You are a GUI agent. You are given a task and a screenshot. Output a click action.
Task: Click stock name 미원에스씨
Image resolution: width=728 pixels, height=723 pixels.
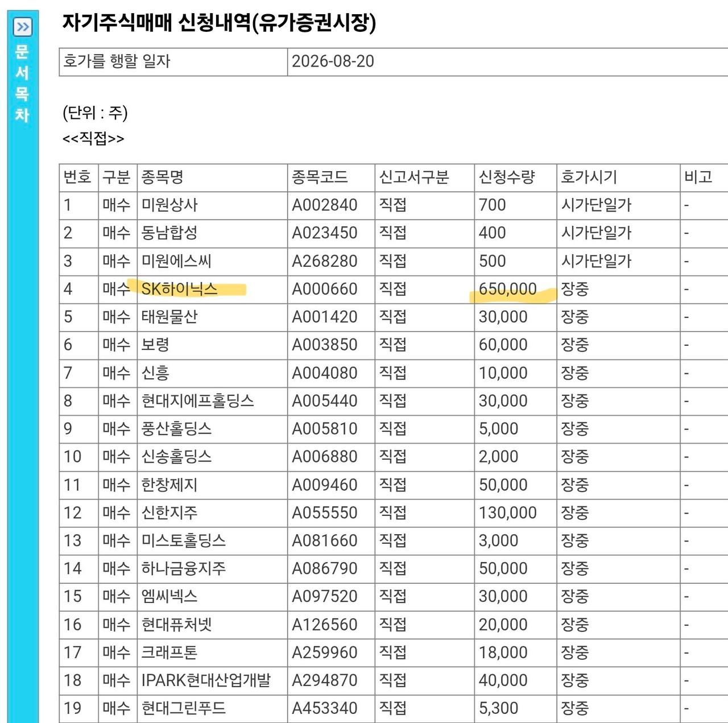(176, 261)
